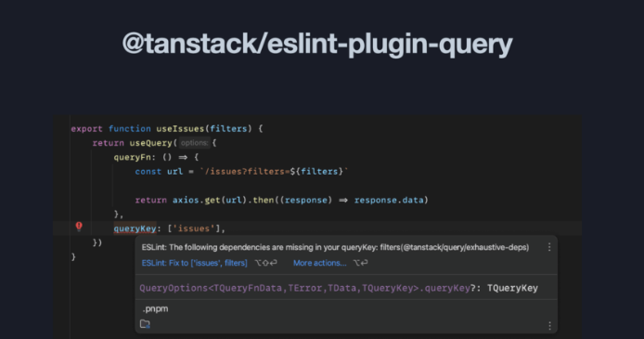
Task: Open the More actions... link
Action: (x=319, y=263)
